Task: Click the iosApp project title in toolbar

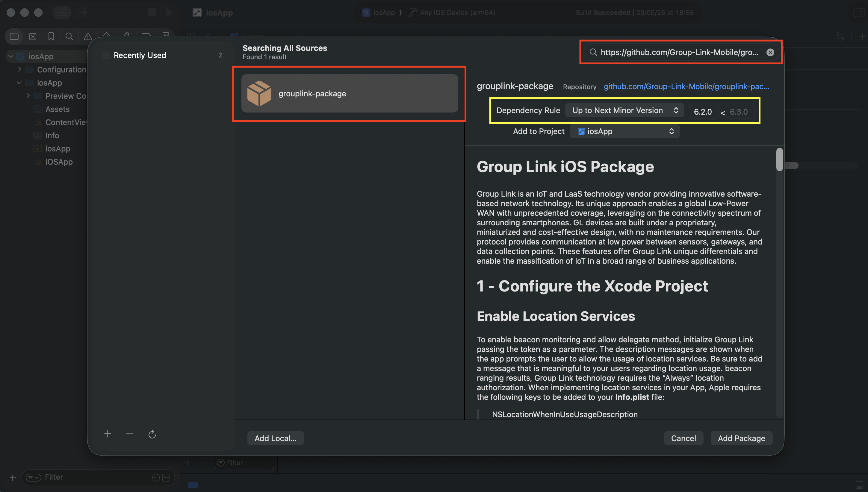Action: [219, 13]
